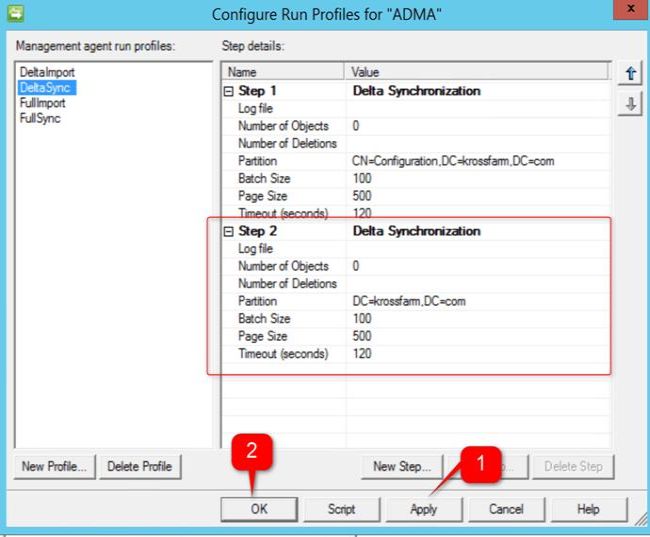This screenshot has width=650, height=537.
Task: Select the FullImport run profile
Action: point(43,103)
